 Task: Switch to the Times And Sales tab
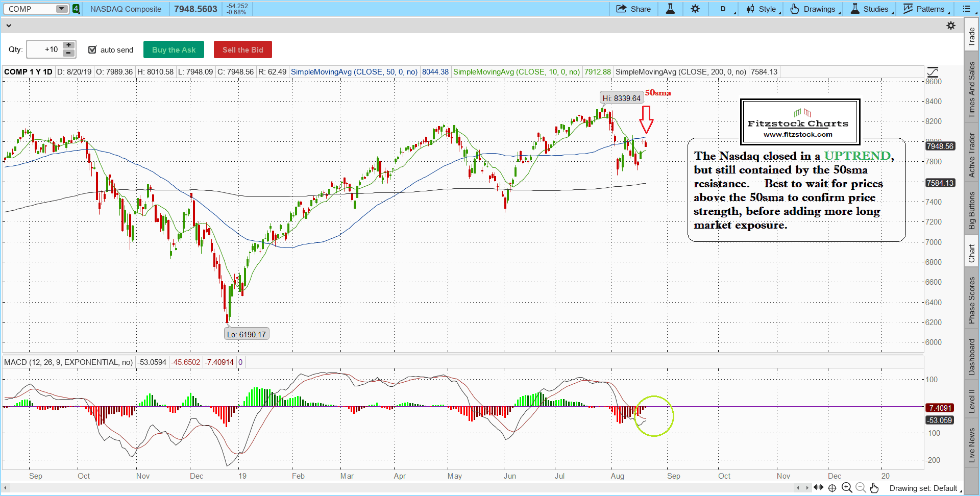[x=971, y=90]
